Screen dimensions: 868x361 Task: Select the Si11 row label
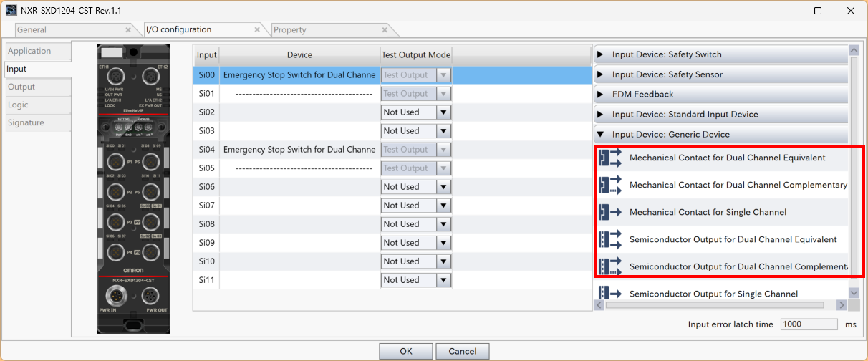[206, 280]
